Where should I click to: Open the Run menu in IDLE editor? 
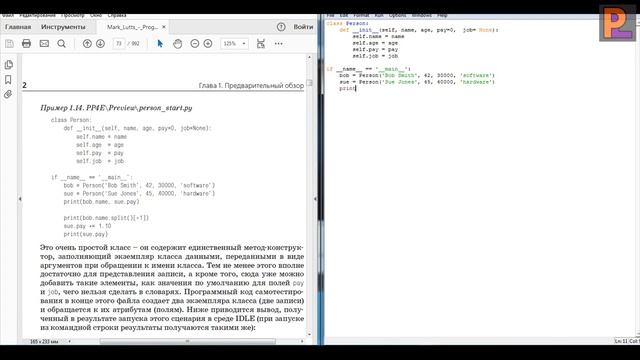pos(379,16)
